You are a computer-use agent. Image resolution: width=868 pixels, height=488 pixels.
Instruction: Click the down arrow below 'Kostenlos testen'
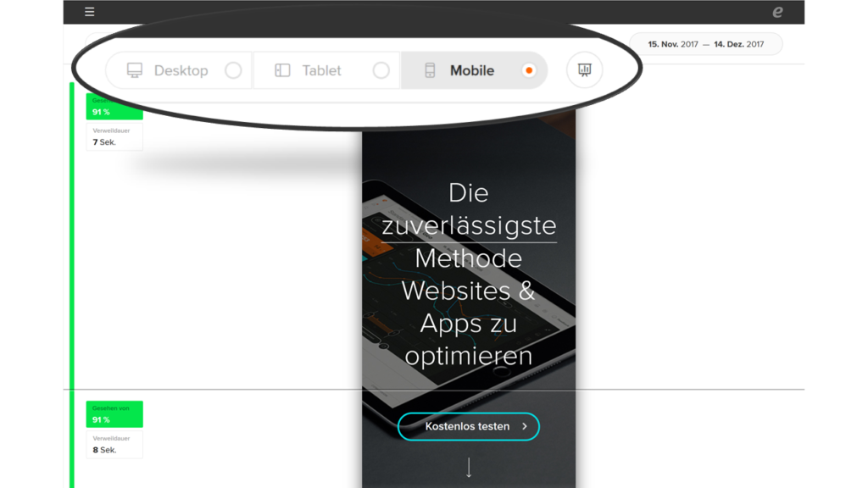pos(469,468)
